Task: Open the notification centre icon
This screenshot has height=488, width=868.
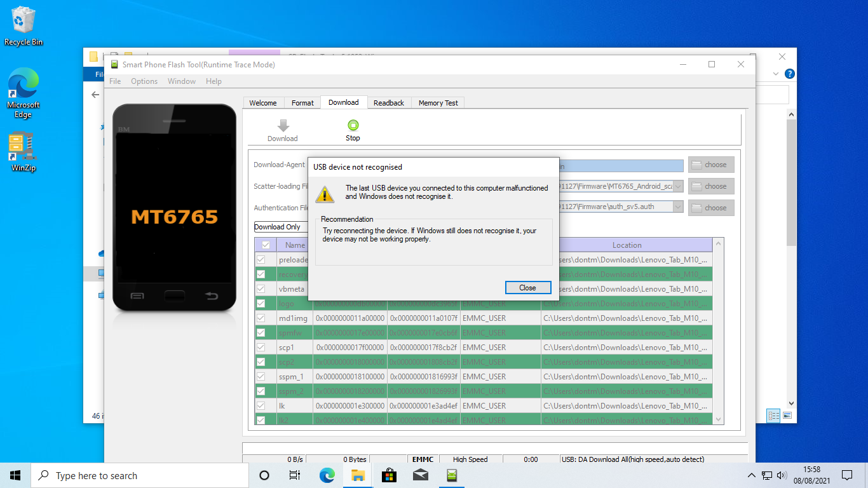Action: pos(846,475)
